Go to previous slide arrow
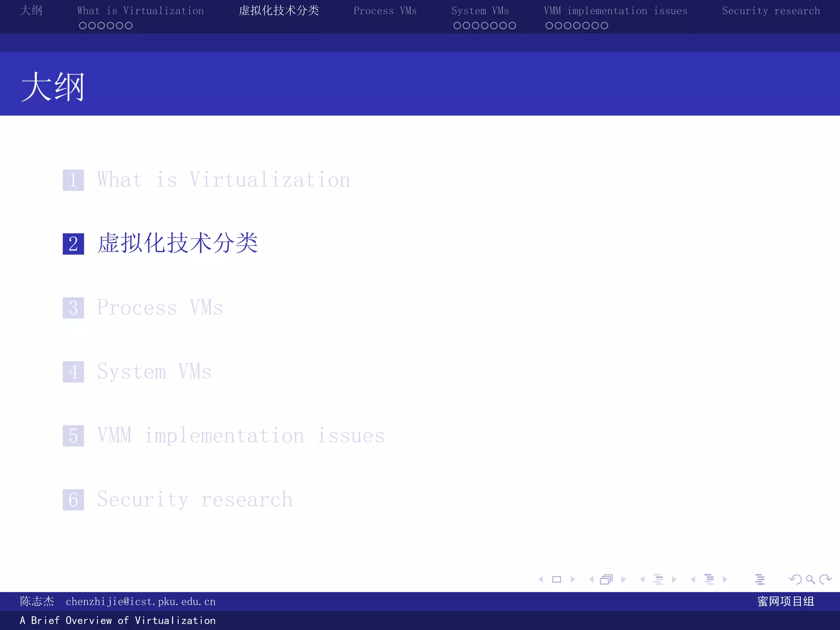Viewport: 840px width, 630px height. point(541,580)
